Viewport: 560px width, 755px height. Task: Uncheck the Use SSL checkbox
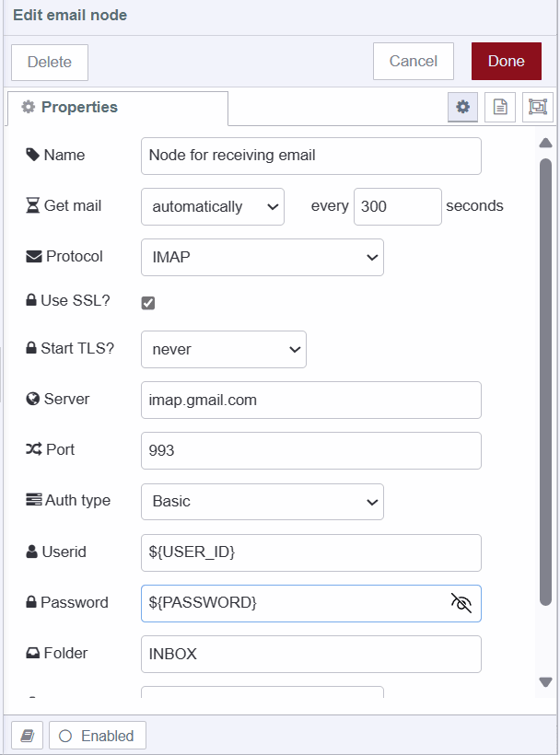pyautogui.click(x=148, y=301)
